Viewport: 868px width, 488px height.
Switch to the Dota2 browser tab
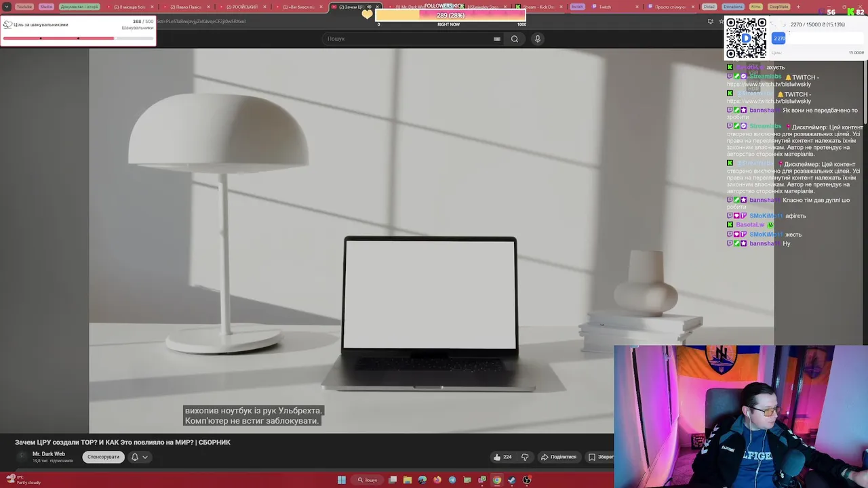(709, 7)
